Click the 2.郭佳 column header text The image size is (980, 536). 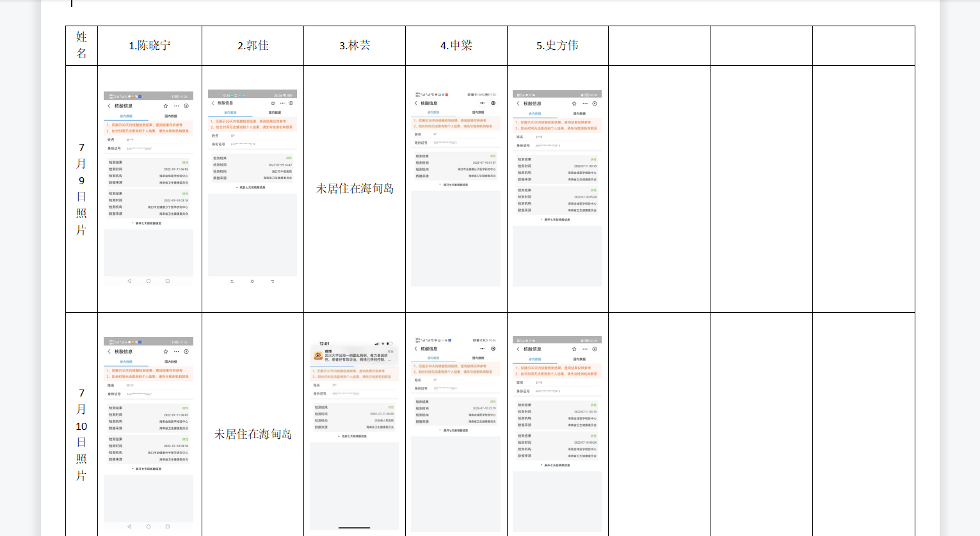(253, 45)
